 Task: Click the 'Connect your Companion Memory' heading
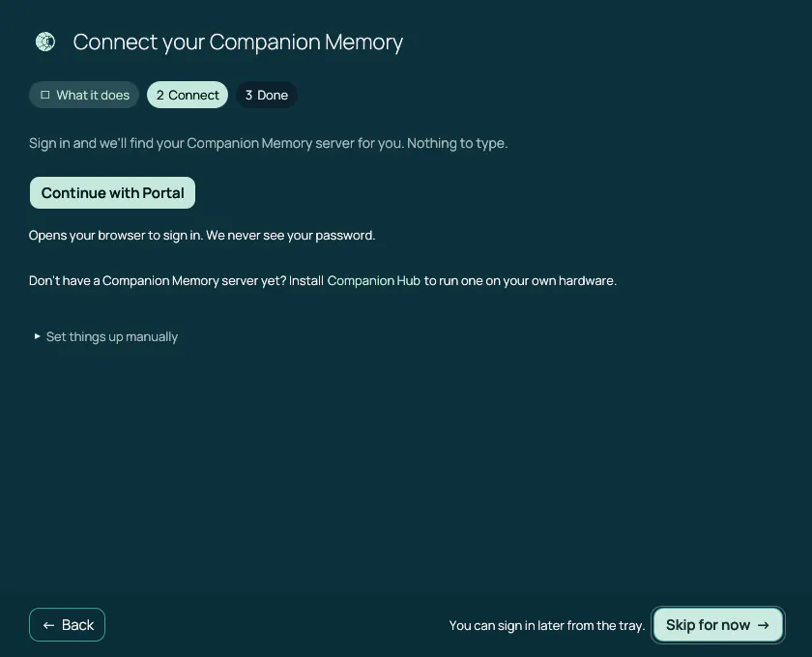(x=238, y=42)
